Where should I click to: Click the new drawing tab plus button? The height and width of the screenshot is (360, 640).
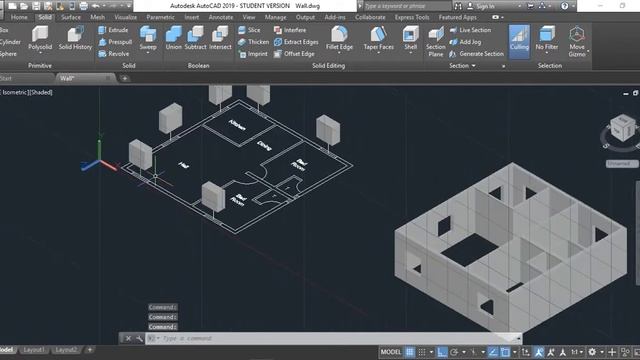coord(124,78)
